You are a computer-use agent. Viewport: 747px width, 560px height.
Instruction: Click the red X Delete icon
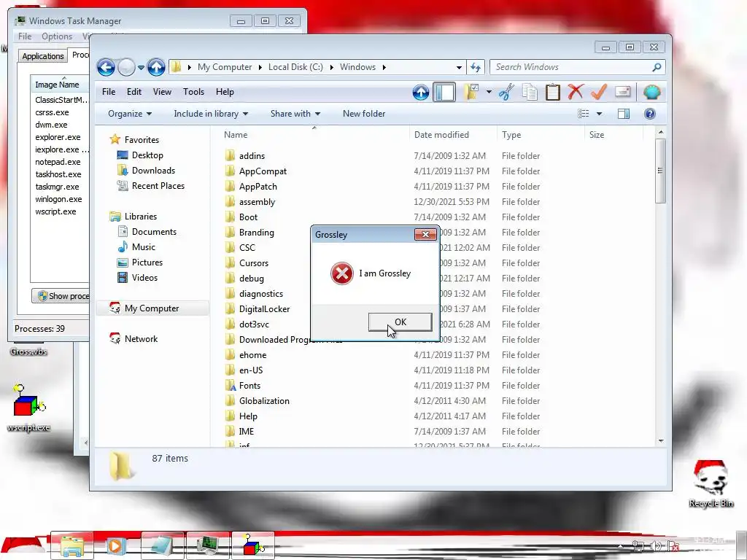coord(576,91)
